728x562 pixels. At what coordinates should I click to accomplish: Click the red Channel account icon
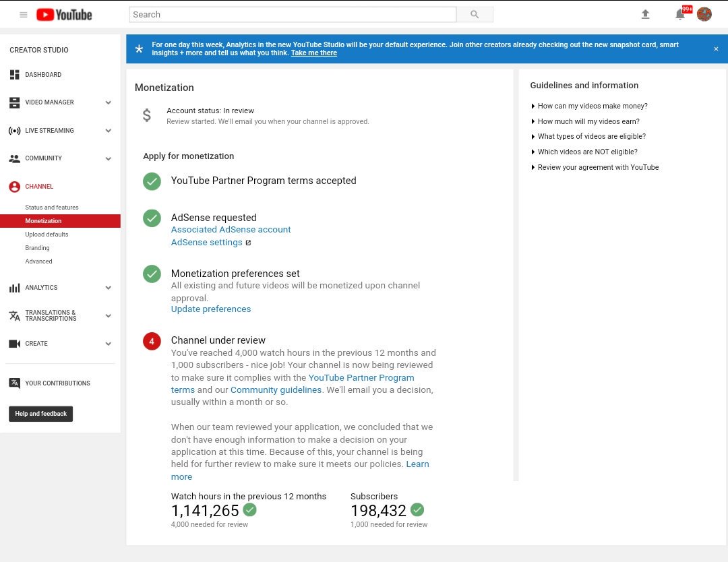(x=14, y=187)
